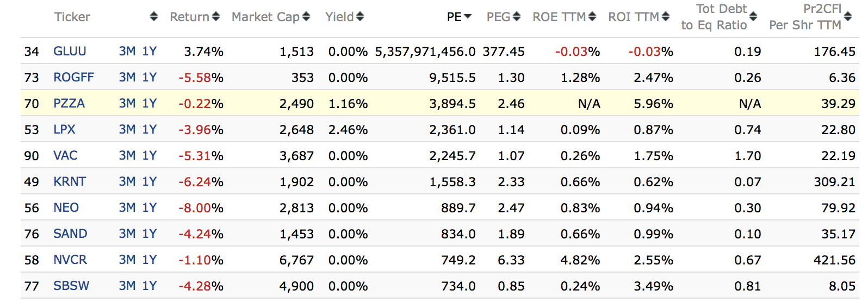Open 3M chart for ROGFF
Screen dimensions: 868x303
(127, 78)
